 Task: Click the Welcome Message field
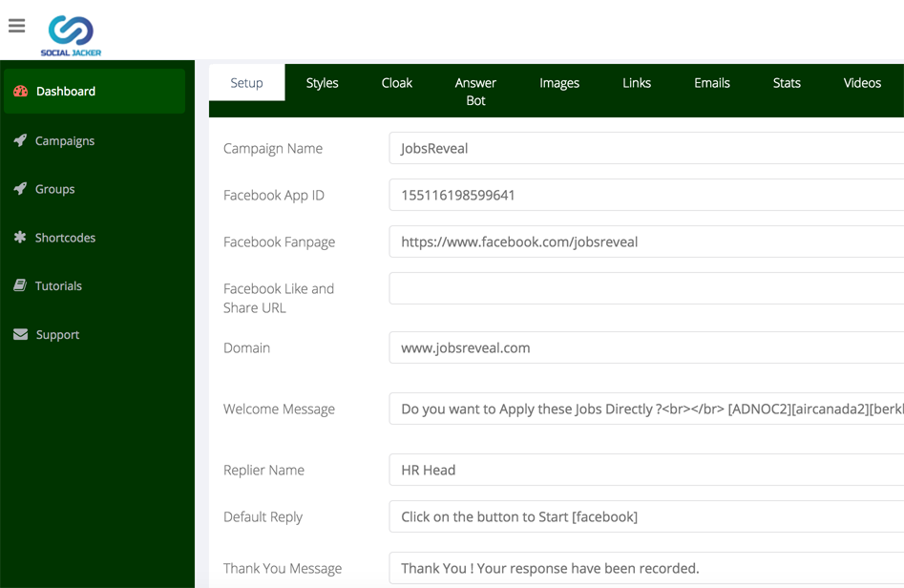646,409
